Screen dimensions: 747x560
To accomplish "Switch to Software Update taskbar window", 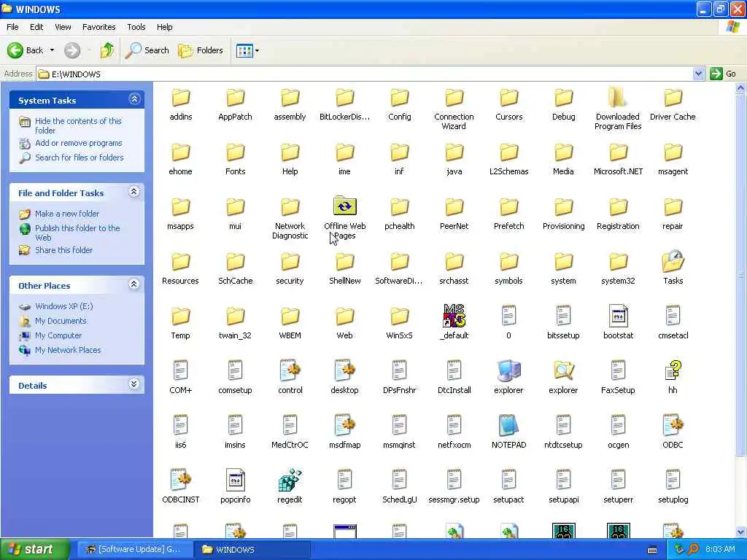I will 135,550.
